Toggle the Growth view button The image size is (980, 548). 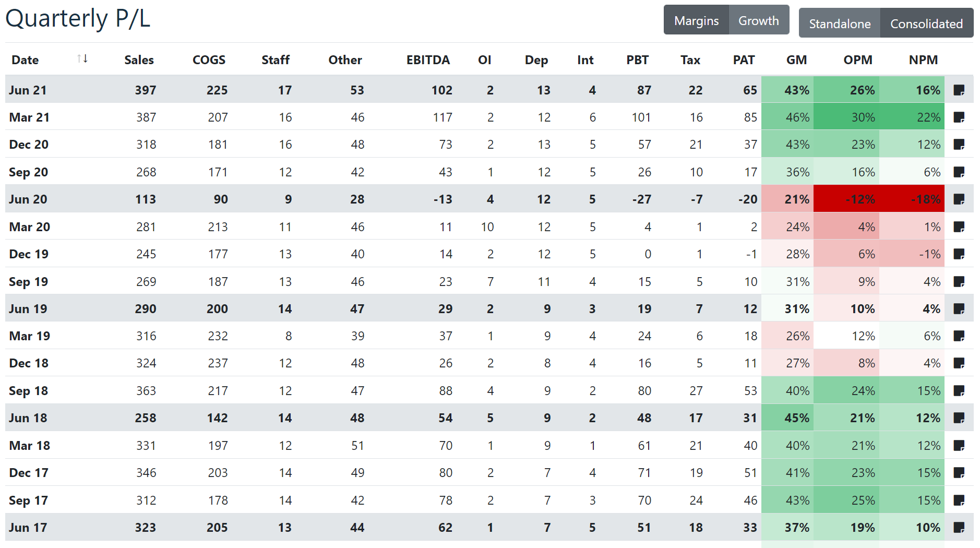tap(758, 21)
